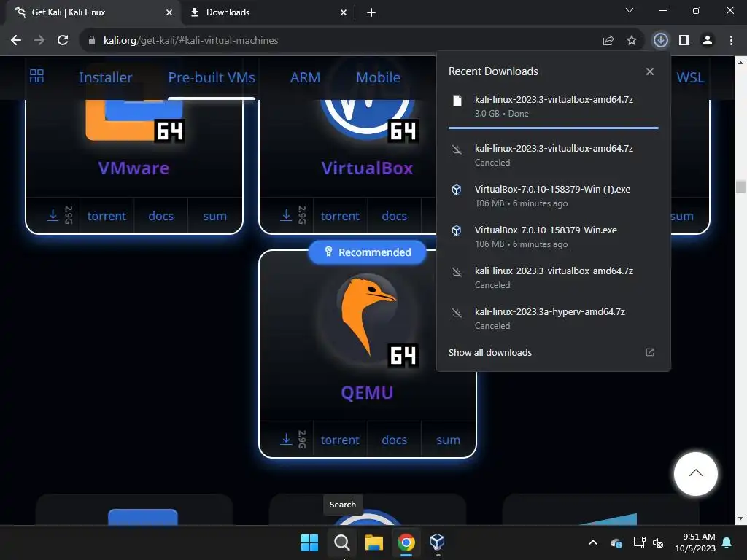Click the scrollbar down arrow
This screenshot has width=747, height=560.
[740, 518]
